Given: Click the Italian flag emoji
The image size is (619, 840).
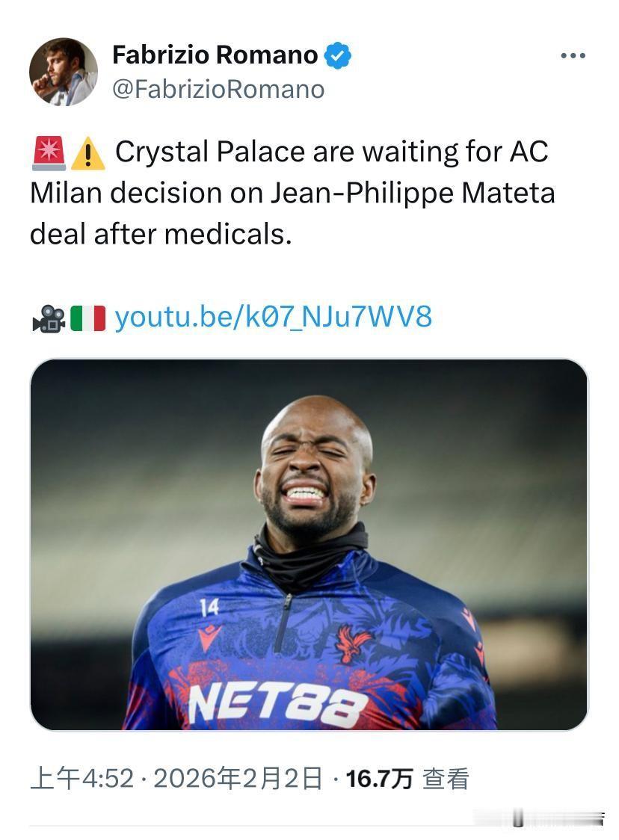Looking at the screenshot, I should click(x=87, y=318).
